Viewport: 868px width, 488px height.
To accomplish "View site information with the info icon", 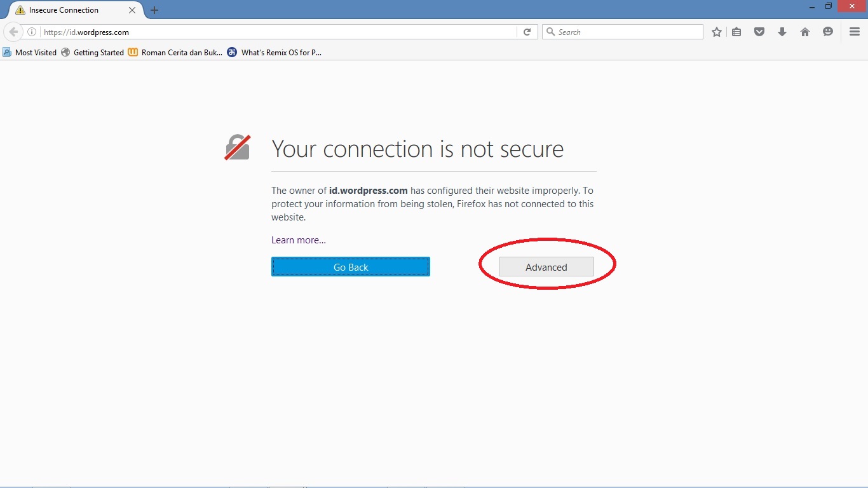I will pos(32,32).
